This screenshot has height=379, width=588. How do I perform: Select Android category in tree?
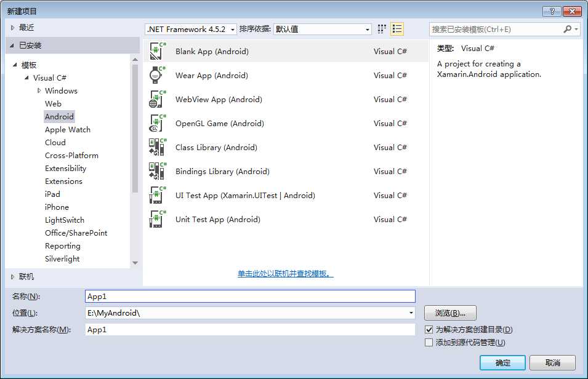[59, 116]
